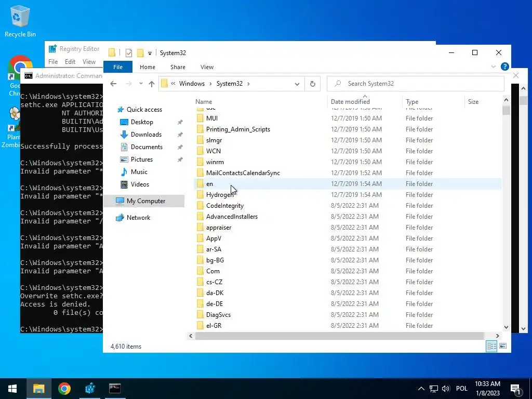Open the Share ribbon tab
532x399 pixels.
click(178, 67)
